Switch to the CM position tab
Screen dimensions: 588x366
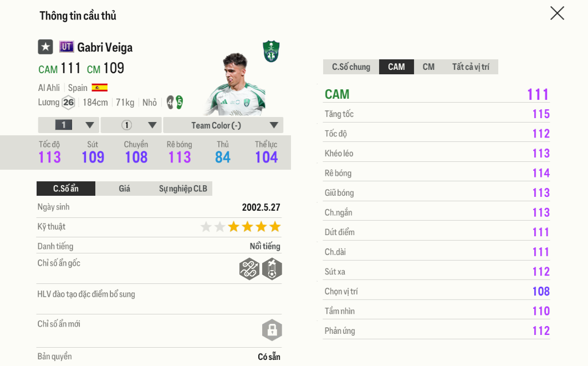point(428,67)
